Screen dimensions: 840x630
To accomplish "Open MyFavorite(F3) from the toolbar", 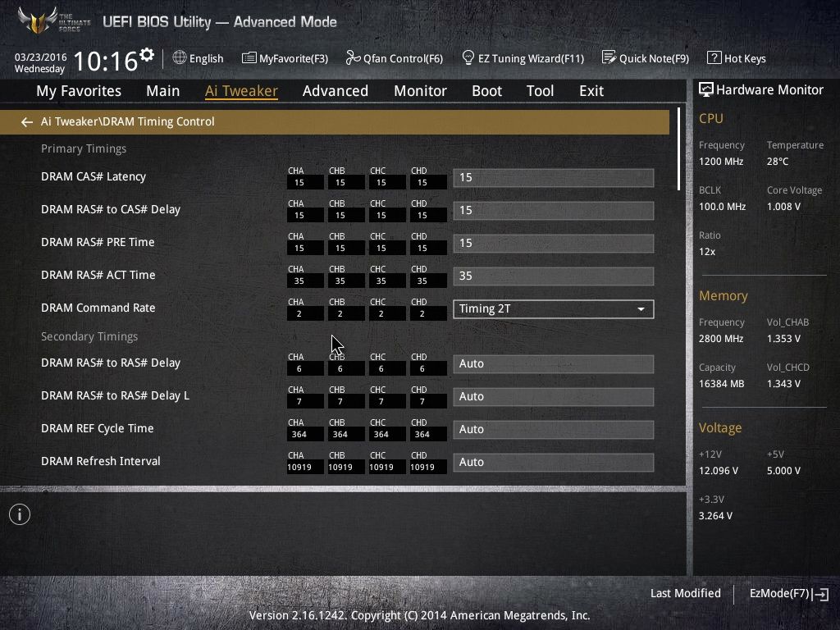I will pos(285,58).
